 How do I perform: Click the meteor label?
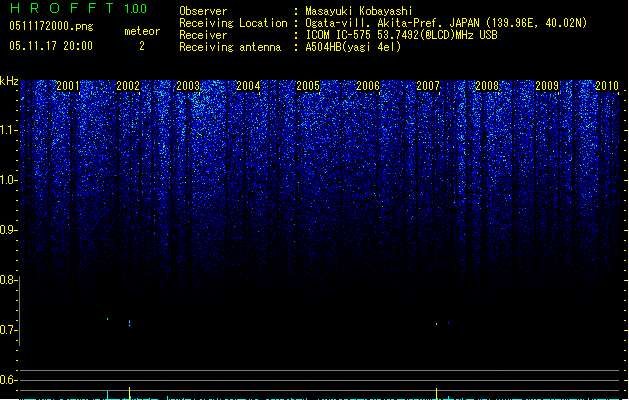tap(142, 31)
